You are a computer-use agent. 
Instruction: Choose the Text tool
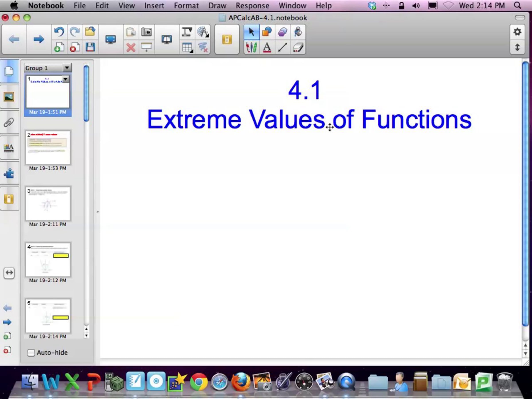point(267,47)
